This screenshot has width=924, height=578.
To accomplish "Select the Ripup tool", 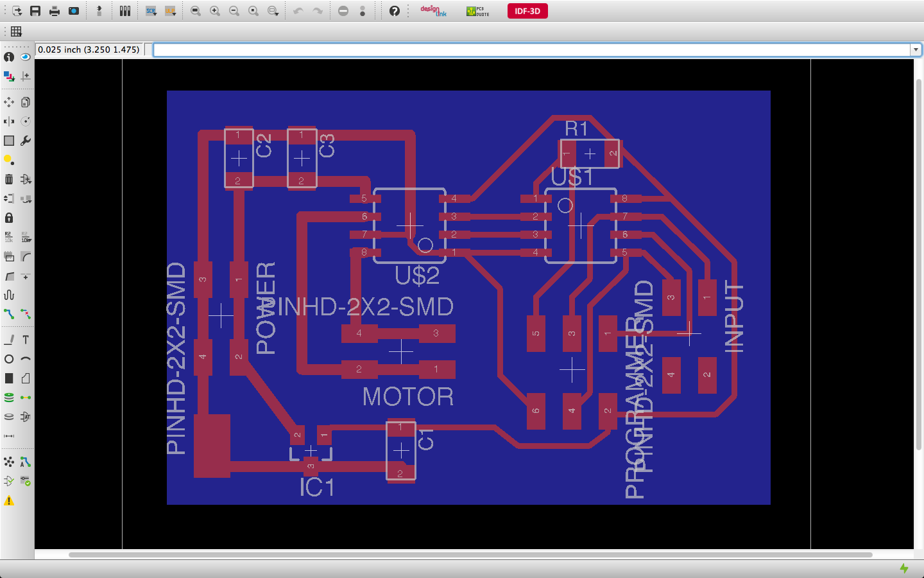I will [26, 314].
